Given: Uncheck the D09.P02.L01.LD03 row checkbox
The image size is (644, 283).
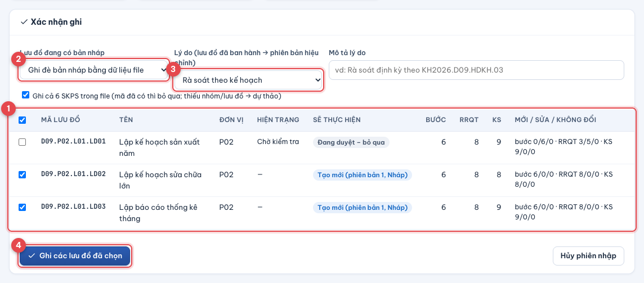Looking at the screenshot, I should click(23, 208).
